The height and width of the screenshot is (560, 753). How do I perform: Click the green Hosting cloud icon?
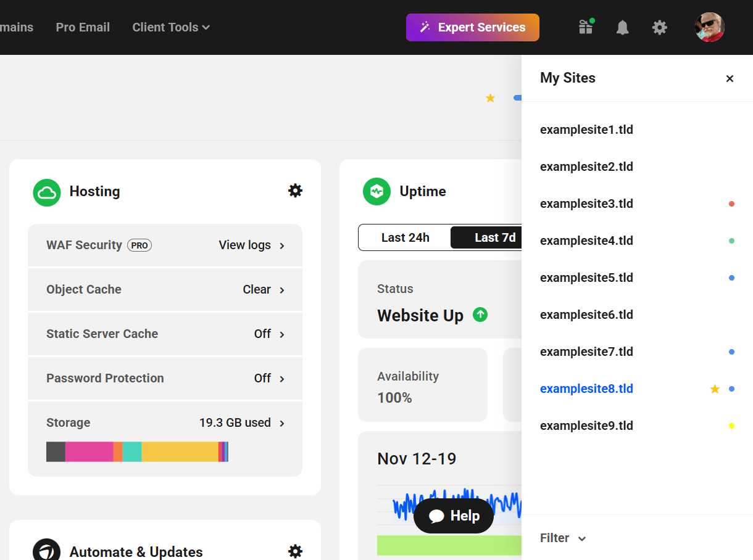[46, 191]
